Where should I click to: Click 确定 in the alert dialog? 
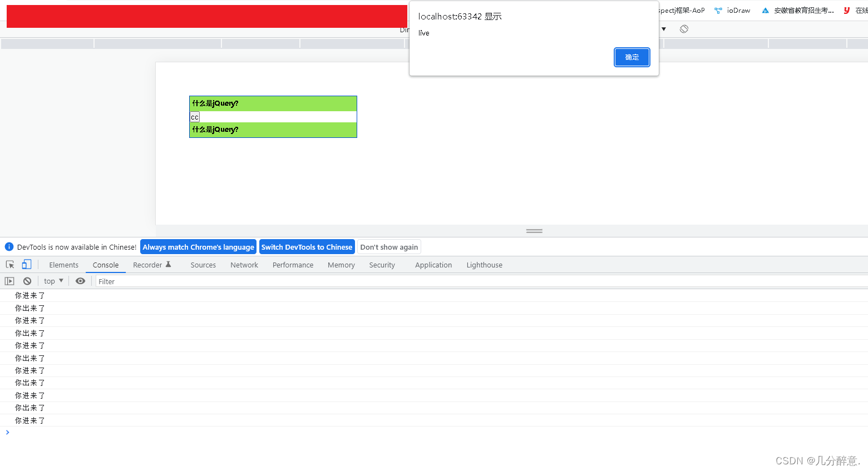[x=632, y=57]
